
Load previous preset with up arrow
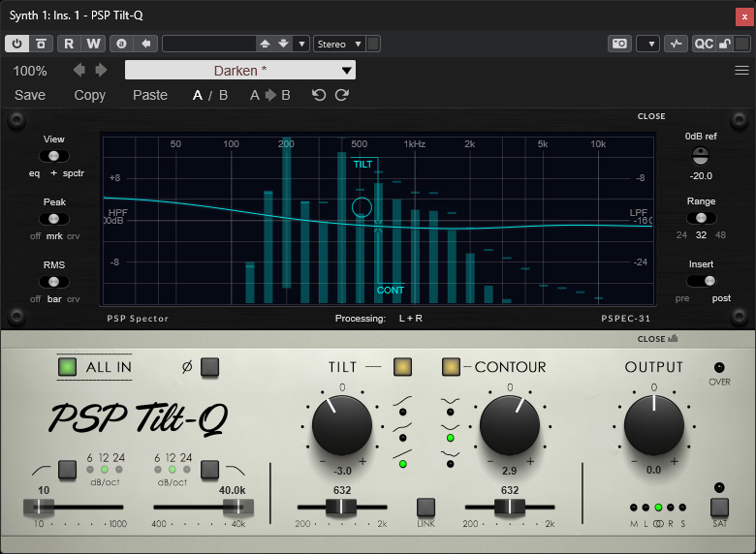coord(265,44)
